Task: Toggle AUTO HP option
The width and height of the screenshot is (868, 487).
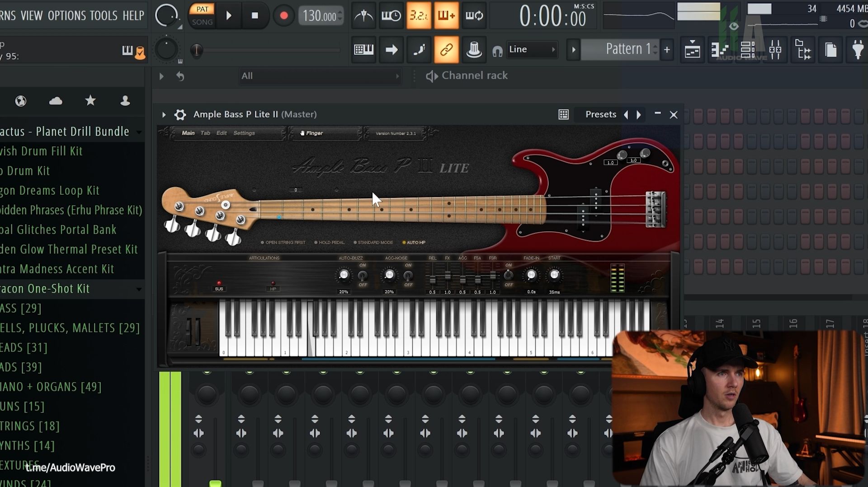Action: tap(414, 243)
